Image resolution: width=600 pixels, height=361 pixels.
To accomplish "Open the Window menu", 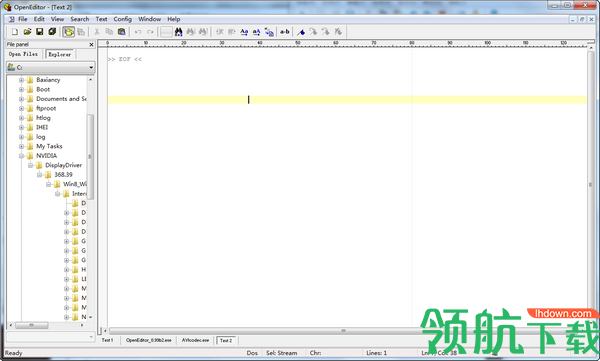I will [x=149, y=19].
